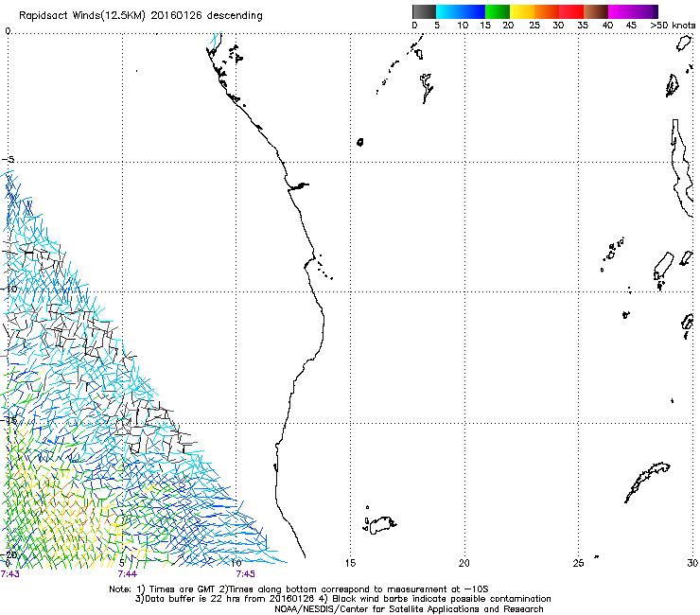Click the '-5' latitude label on left axis
Screen dimensions: 700x615
pos(9,160)
